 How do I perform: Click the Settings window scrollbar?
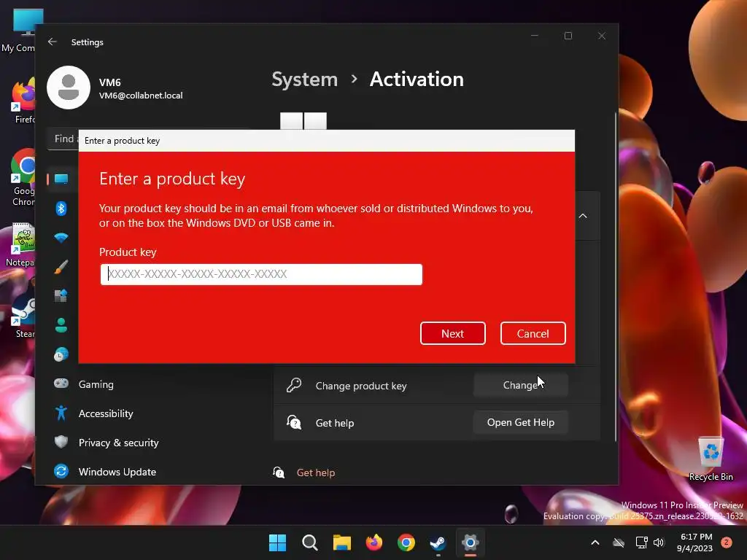(616, 276)
